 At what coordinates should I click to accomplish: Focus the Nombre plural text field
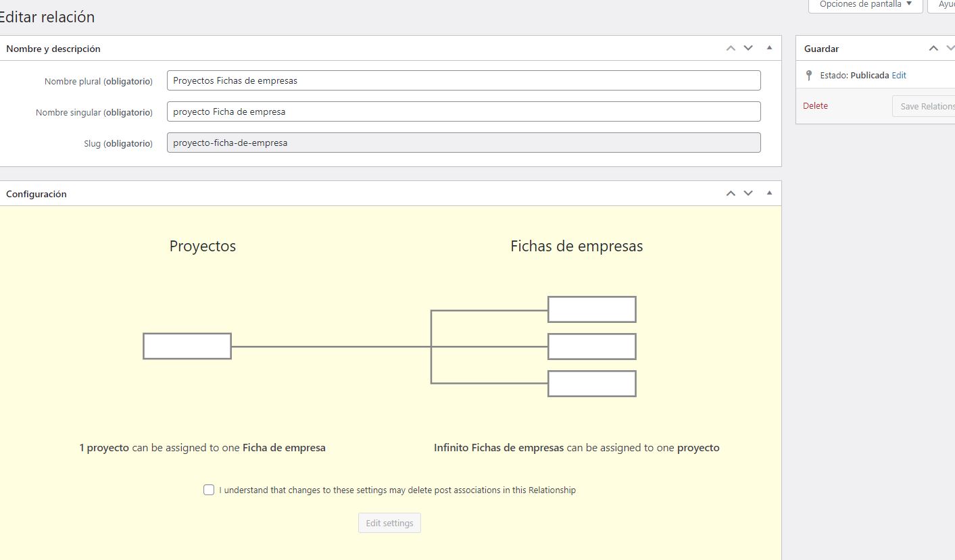pos(463,80)
